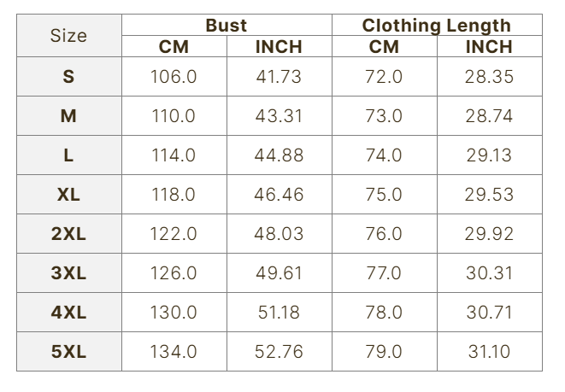Click the 2XL size row label

68,234
